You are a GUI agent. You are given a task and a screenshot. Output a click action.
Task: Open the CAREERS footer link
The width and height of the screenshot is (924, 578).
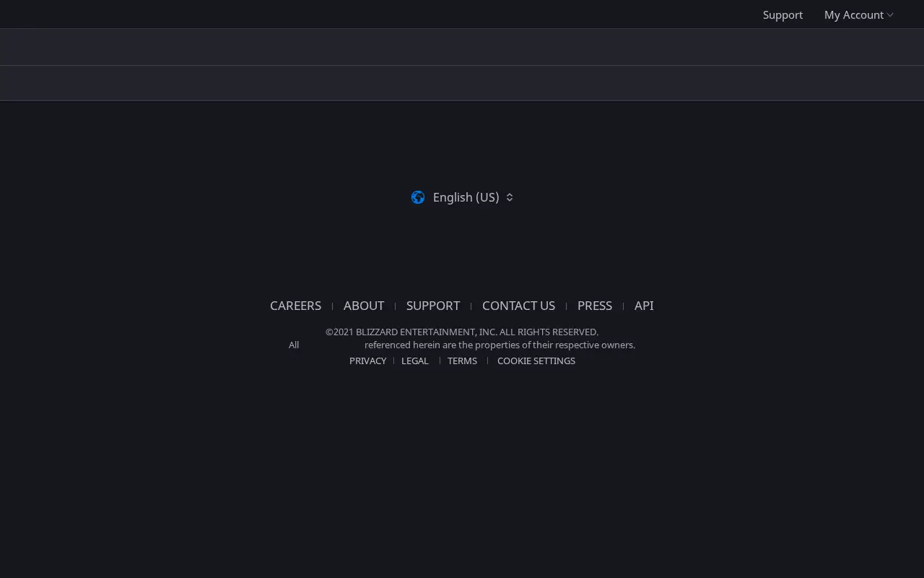tap(295, 306)
